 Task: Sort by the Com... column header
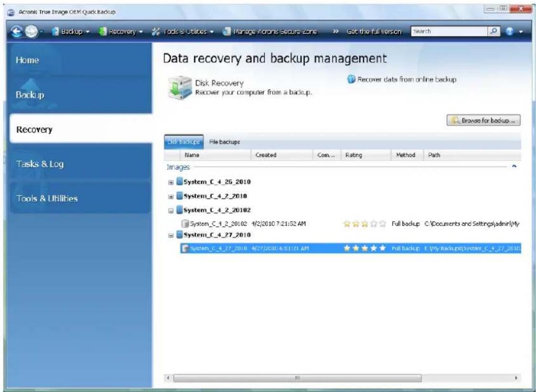327,155
